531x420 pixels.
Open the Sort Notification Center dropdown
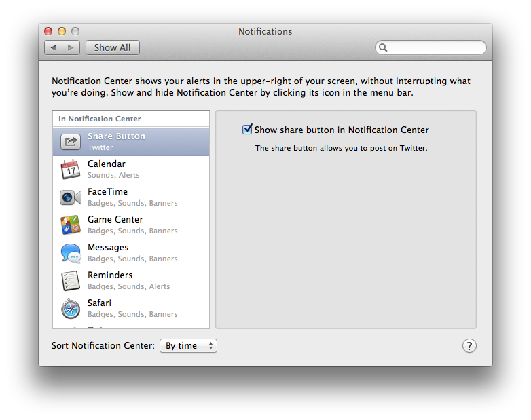(x=188, y=345)
